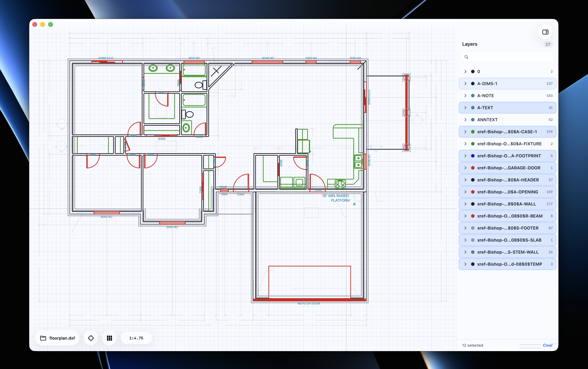Click the '6068 S.G.D' label at top
Image resolution: width=588 pixels, height=369 pixels.
pyautogui.click(x=106, y=58)
